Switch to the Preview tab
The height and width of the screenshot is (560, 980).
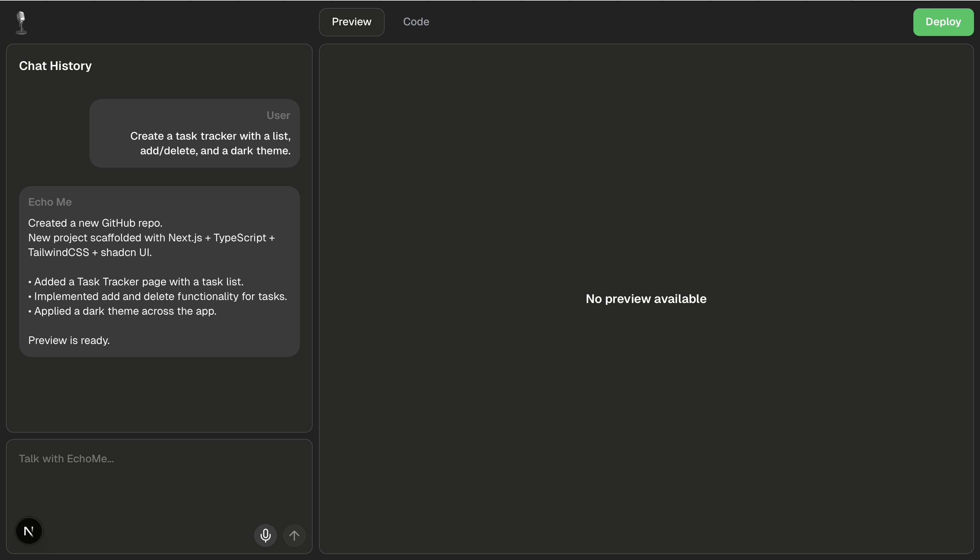[351, 22]
